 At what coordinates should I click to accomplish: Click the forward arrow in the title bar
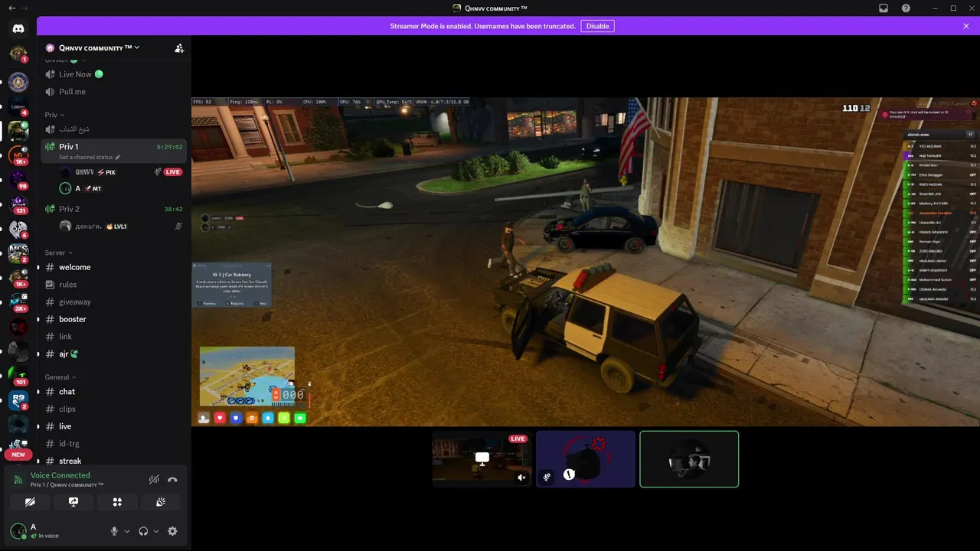point(25,8)
